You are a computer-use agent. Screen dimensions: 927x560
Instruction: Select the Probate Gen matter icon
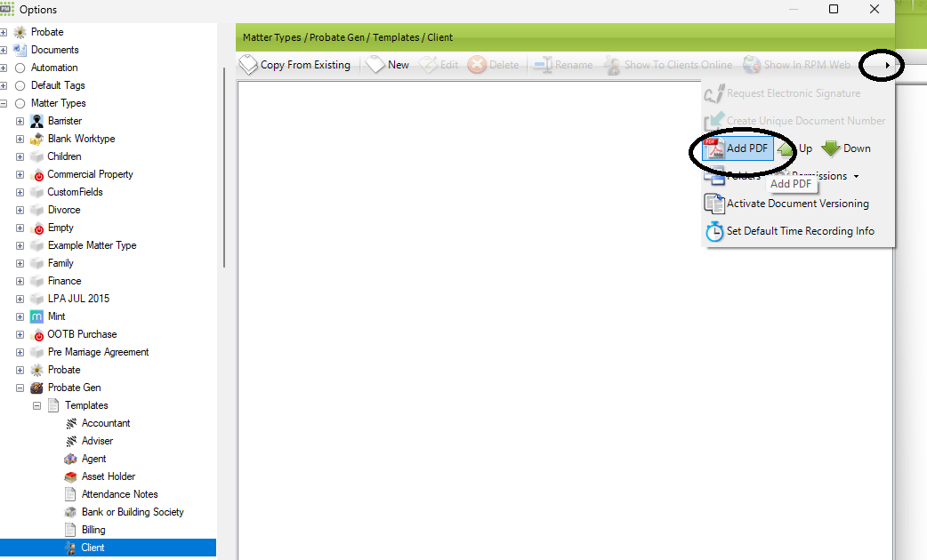36,388
